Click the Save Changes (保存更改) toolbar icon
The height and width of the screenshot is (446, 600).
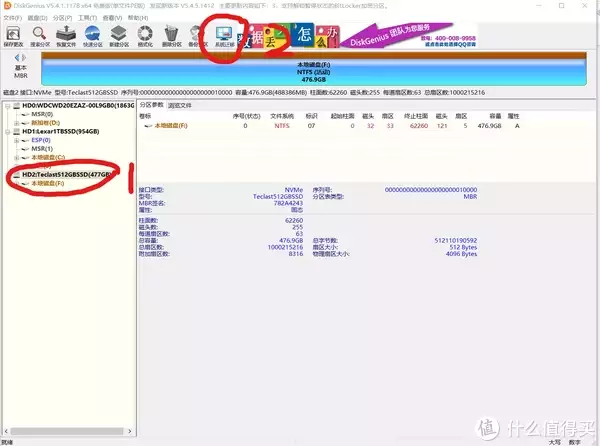(x=13, y=36)
